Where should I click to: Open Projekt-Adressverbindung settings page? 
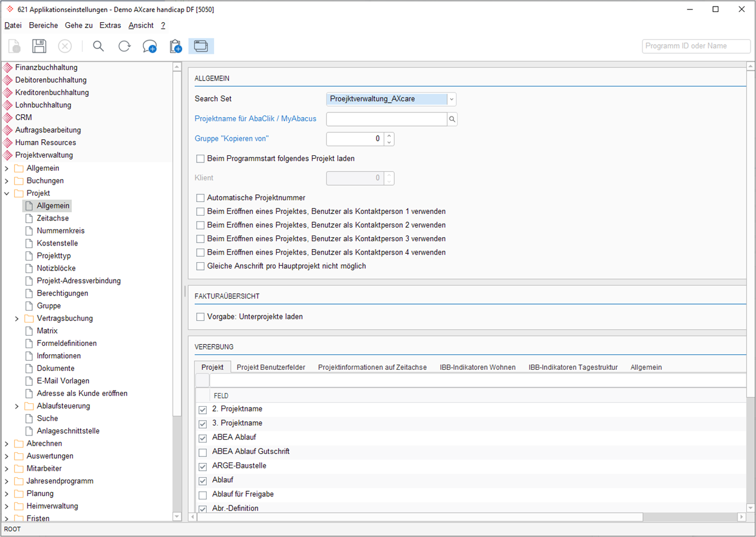(x=78, y=281)
